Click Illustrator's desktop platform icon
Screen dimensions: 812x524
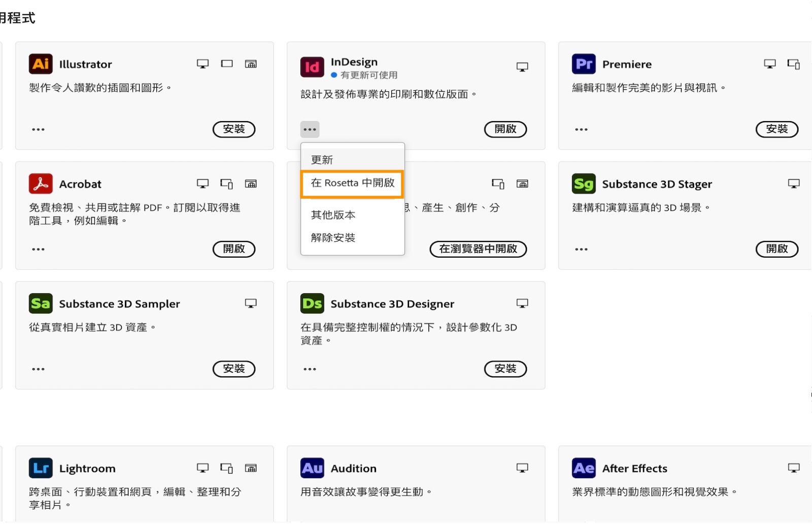(x=202, y=64)
